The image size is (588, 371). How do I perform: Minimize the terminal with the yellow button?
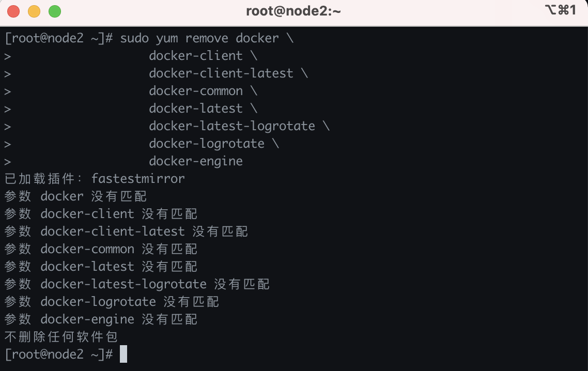pos(34,11)
